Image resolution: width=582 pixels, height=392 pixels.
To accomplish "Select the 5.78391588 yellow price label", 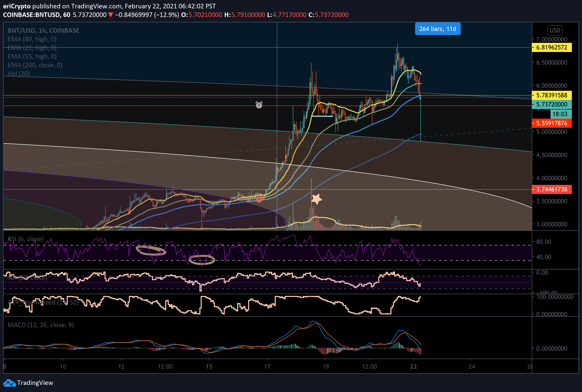I will point(552,95).
